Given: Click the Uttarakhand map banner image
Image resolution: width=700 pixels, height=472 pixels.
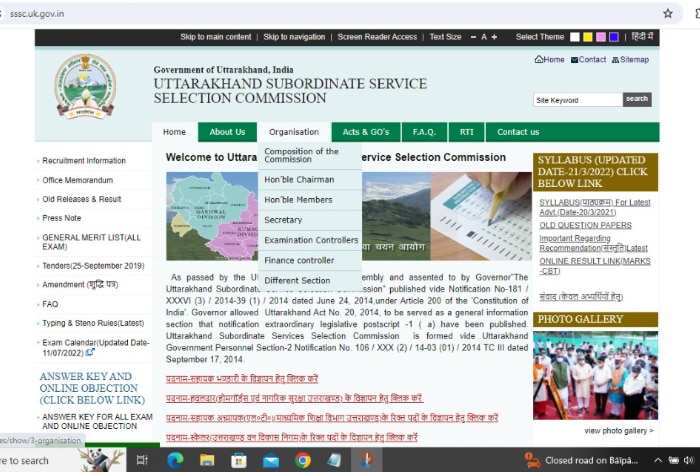Looking at the screenshot, I should pos(212,216).
